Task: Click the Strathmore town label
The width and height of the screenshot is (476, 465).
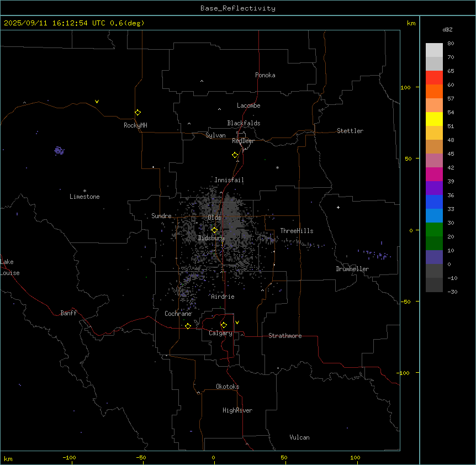Action: click(285, 336)
